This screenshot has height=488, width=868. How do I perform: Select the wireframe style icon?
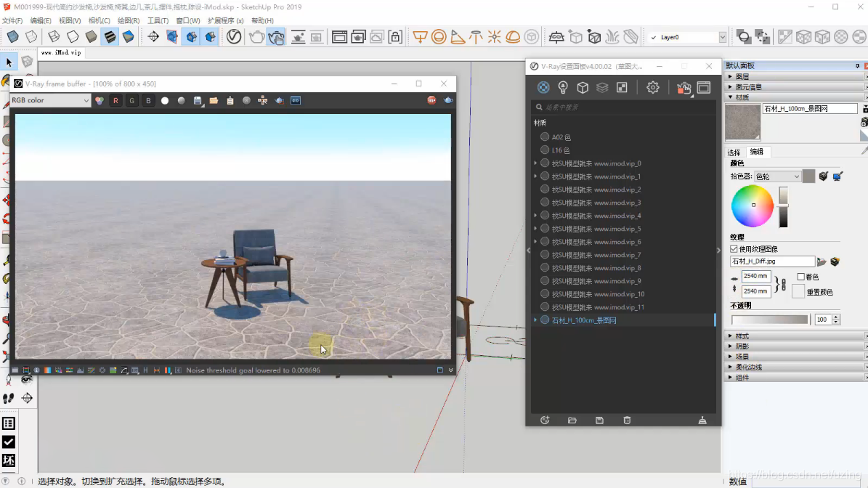[x=54, y=37]
